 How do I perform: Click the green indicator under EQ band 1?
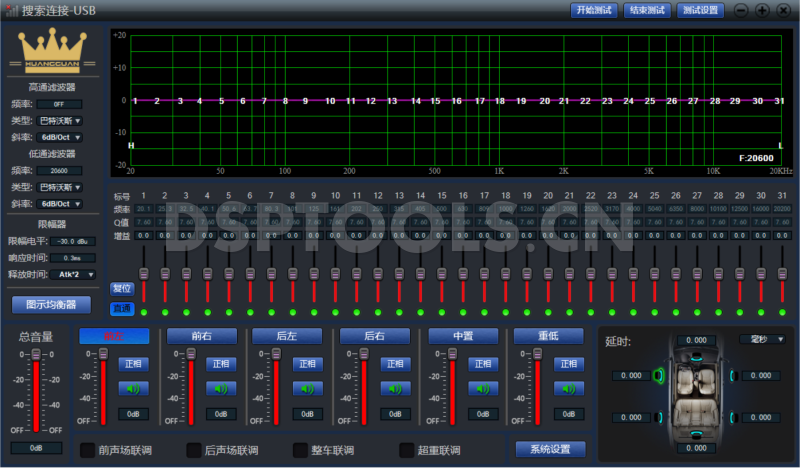tap(144, 312)
